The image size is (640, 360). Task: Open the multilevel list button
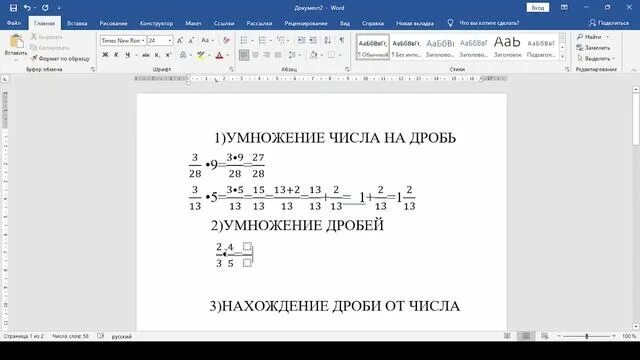point(280,40)
